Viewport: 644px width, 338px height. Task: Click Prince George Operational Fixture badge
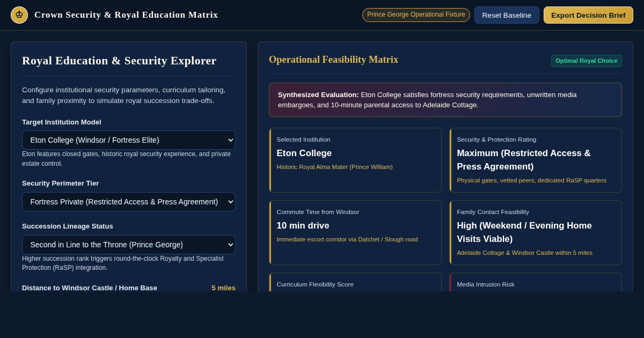416,15
